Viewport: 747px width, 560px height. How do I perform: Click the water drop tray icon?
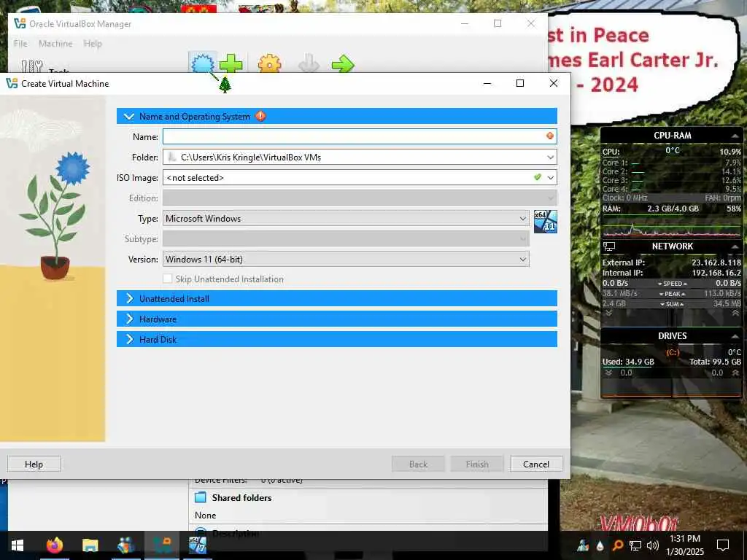600,545
